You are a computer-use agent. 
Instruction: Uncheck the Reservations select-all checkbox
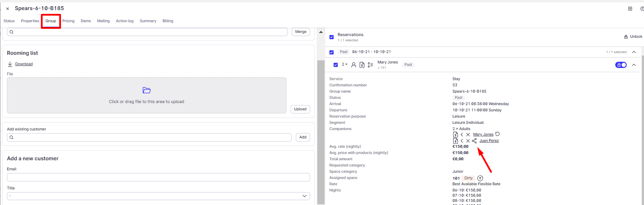tap(332, 37)
